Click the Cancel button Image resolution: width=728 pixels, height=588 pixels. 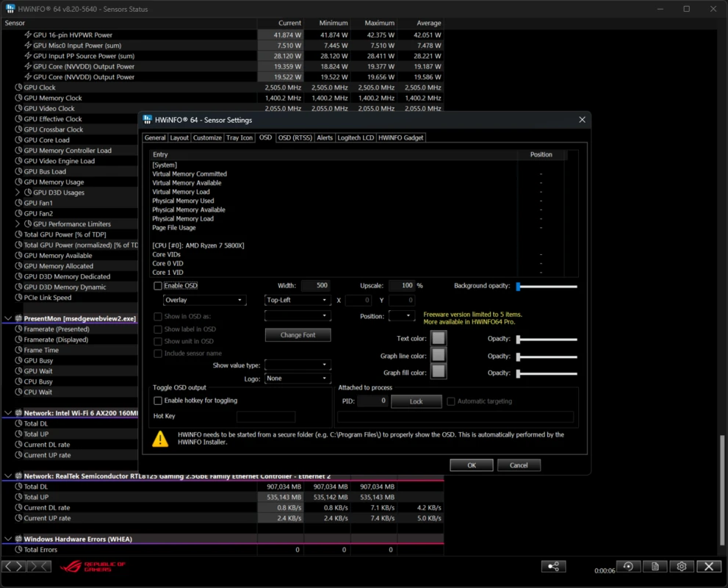[519, 465]
